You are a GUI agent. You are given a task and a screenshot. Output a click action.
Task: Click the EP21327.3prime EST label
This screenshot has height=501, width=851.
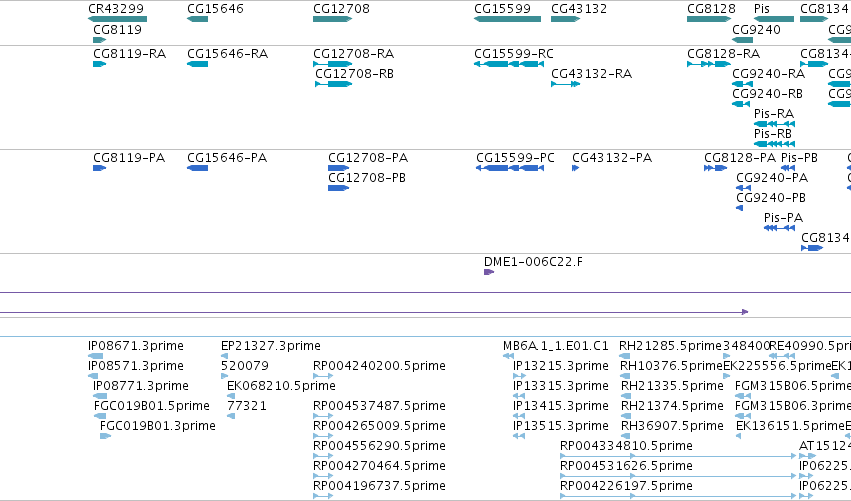(x=271, y=346)
